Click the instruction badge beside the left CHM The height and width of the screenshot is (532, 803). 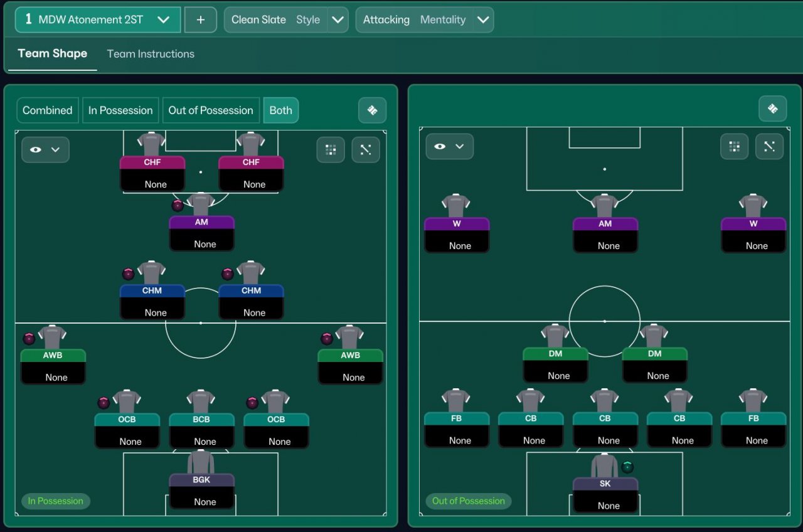[128, 274]
